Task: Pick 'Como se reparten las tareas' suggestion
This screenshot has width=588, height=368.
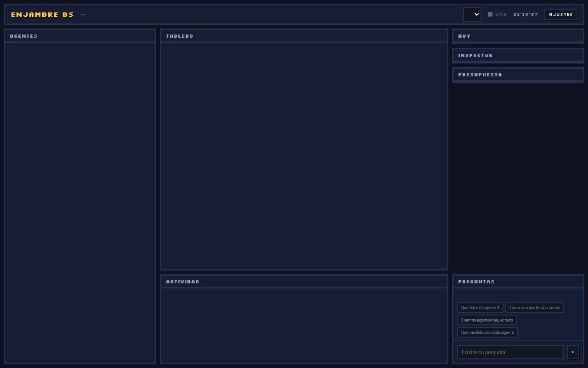Action: tap(535, 308)
